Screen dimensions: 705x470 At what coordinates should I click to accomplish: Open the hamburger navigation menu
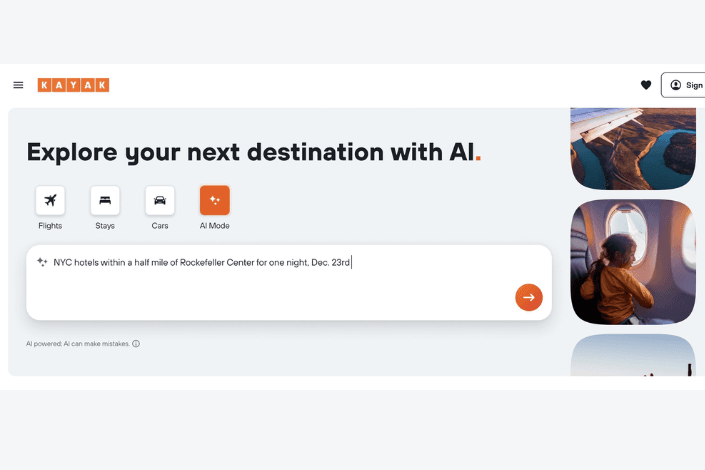tap(18, 85)
